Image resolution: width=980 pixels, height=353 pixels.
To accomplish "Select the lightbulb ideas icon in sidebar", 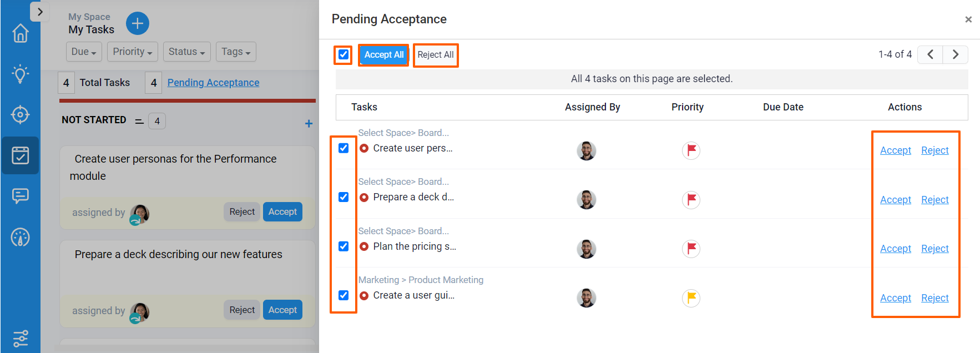I will (20, 74).
